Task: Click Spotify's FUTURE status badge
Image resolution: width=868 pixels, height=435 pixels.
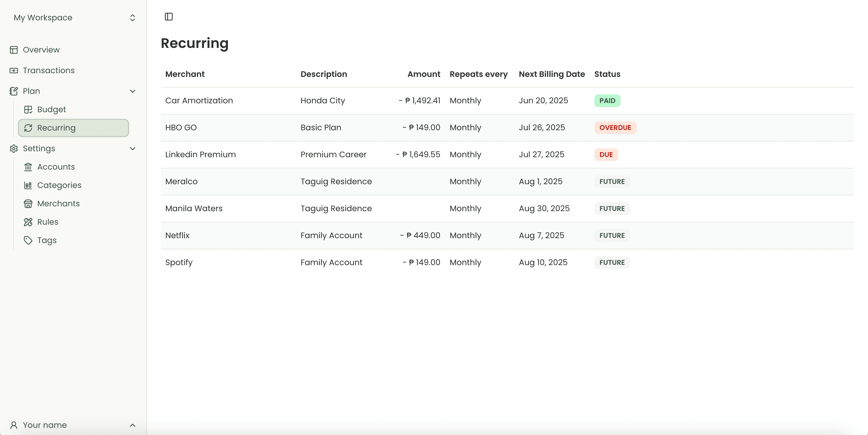Action: (612, 263)
